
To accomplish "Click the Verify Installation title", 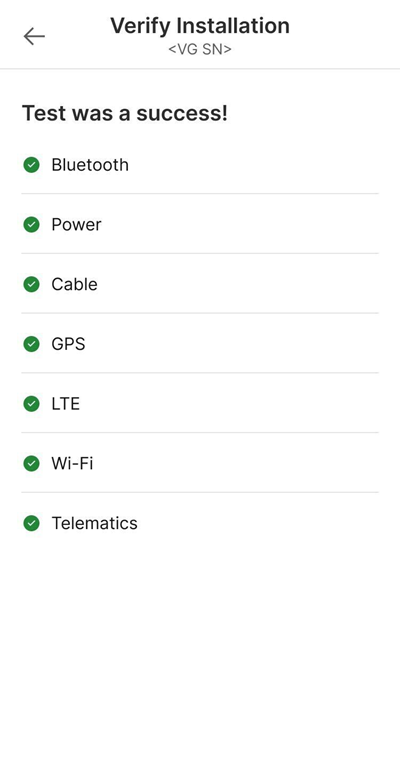I will [x=200, y=25].
